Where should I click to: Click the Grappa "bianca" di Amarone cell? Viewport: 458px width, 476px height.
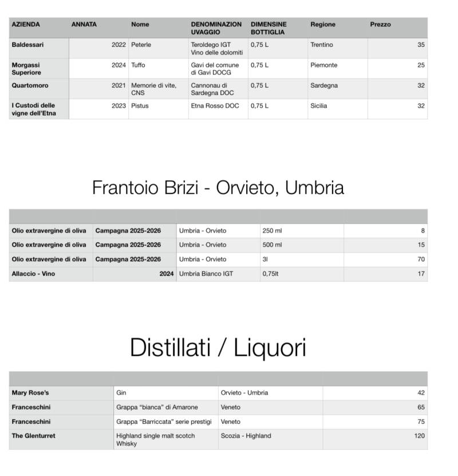[x=157, y=407]
